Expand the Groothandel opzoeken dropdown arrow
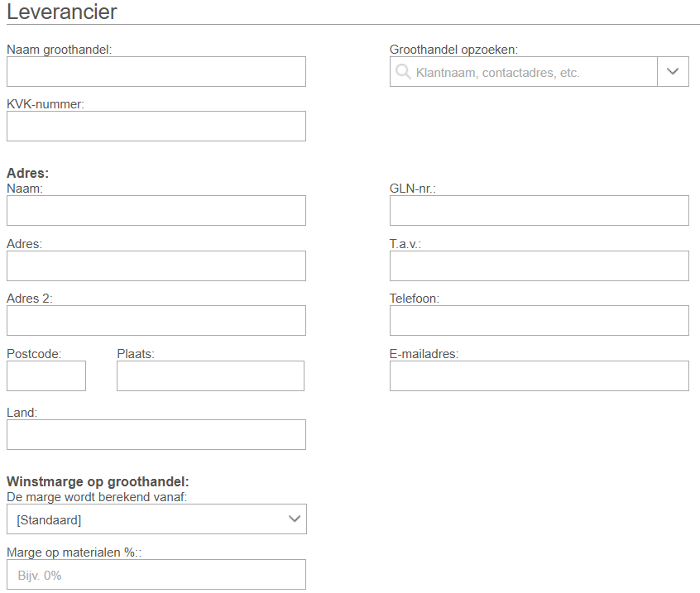 673,72
